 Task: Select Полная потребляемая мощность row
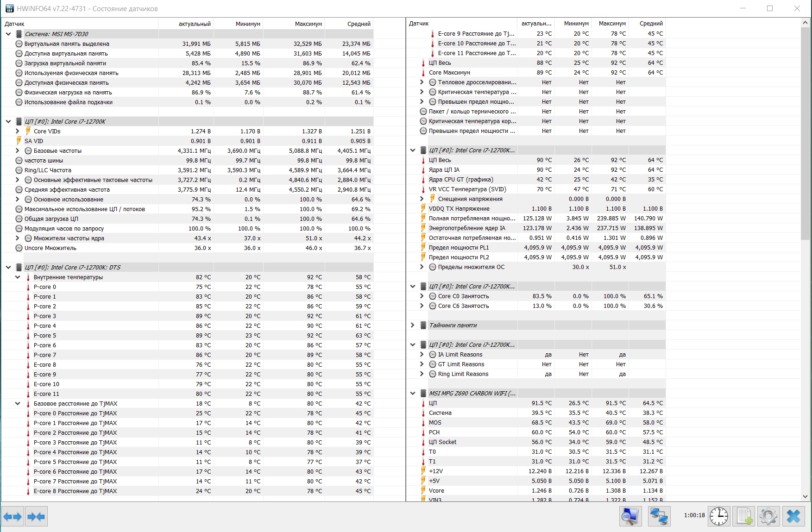click(x=536, y=218)
